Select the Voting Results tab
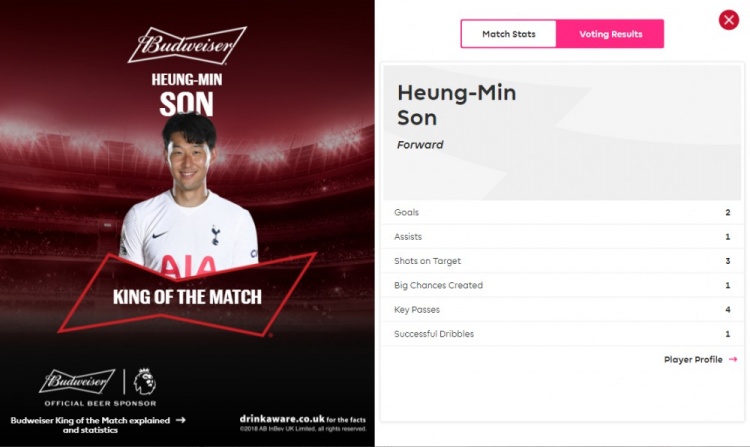 (x=610, y=34)
